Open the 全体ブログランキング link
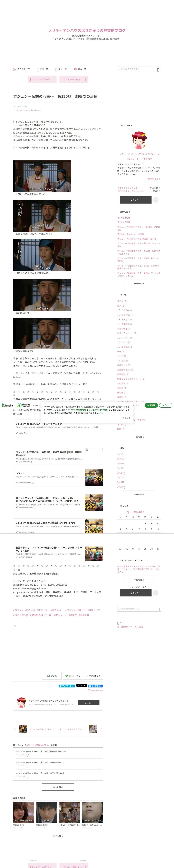The height and width of the screenshot is (868, 174). click(128, 188)
